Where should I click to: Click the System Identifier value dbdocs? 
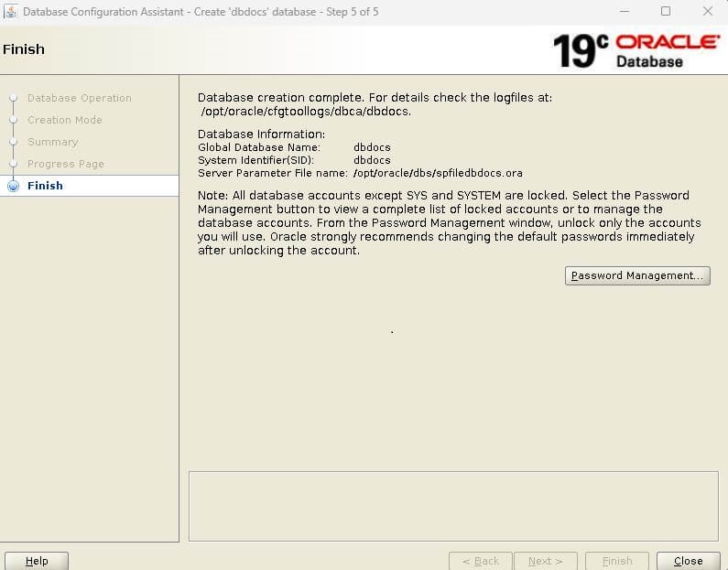point(372,160)
